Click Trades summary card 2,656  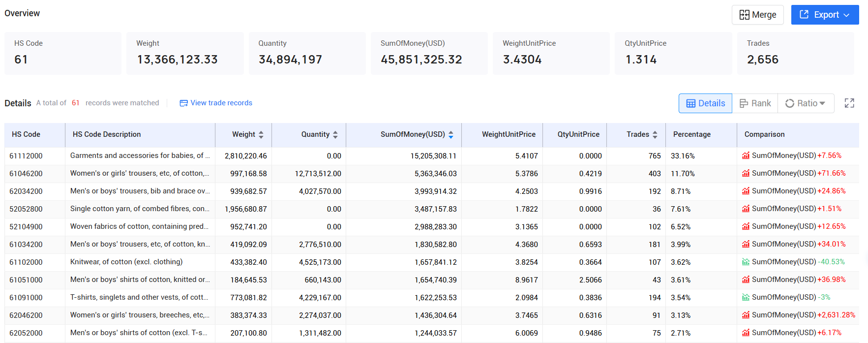pyautogui.click(x=795, y=53)
